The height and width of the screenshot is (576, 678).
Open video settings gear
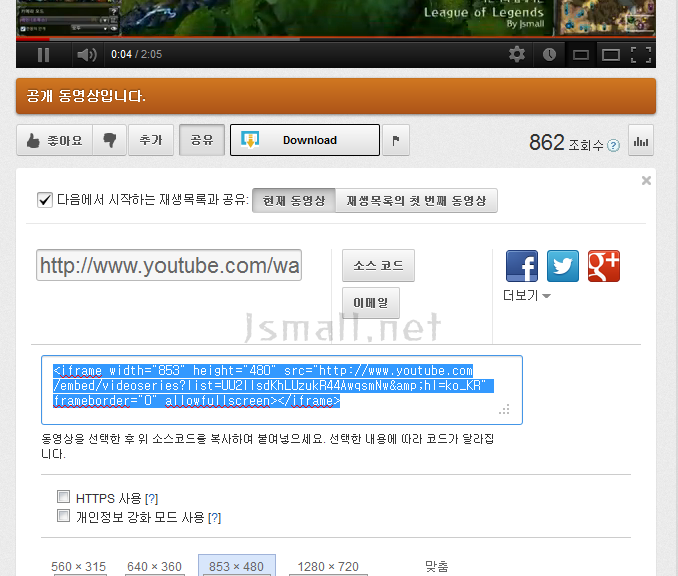click(x=517, y=54)
